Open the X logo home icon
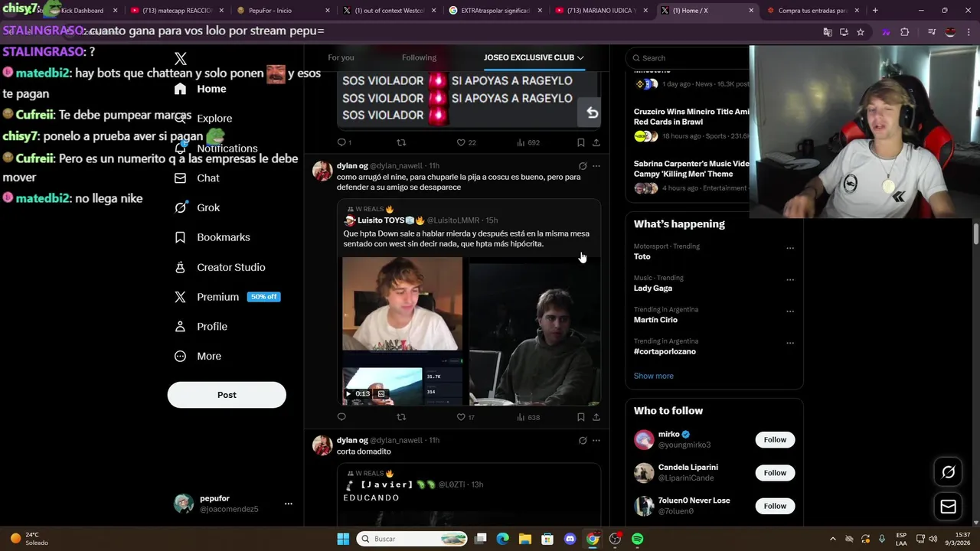Screen dimensions: 980x551 tap(181, 59)
